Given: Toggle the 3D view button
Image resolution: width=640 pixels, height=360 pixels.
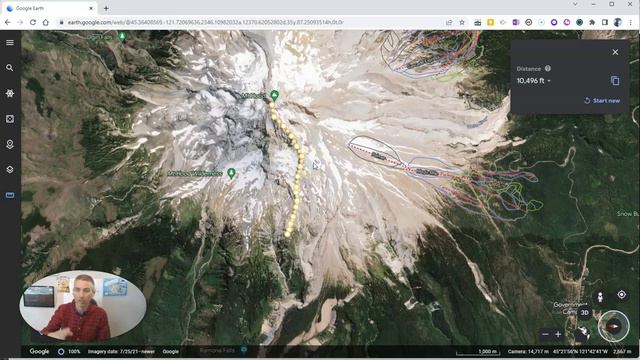Looking at the screenshot, I should click(584, 313).
